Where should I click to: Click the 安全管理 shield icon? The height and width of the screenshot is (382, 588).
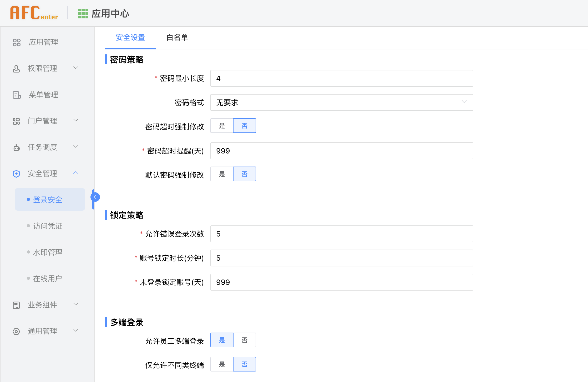point(16,173)
